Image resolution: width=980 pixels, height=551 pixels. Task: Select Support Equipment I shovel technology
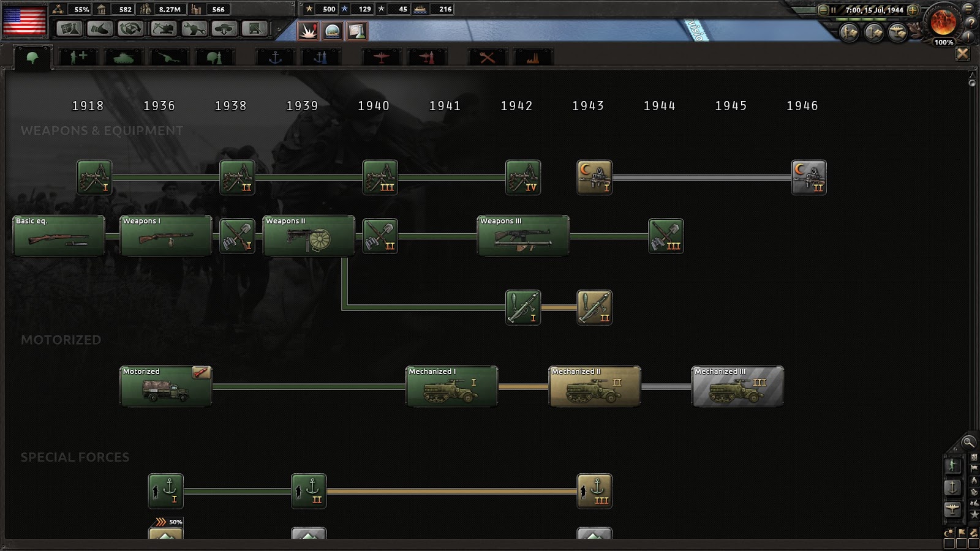click(x=237, y=236)
